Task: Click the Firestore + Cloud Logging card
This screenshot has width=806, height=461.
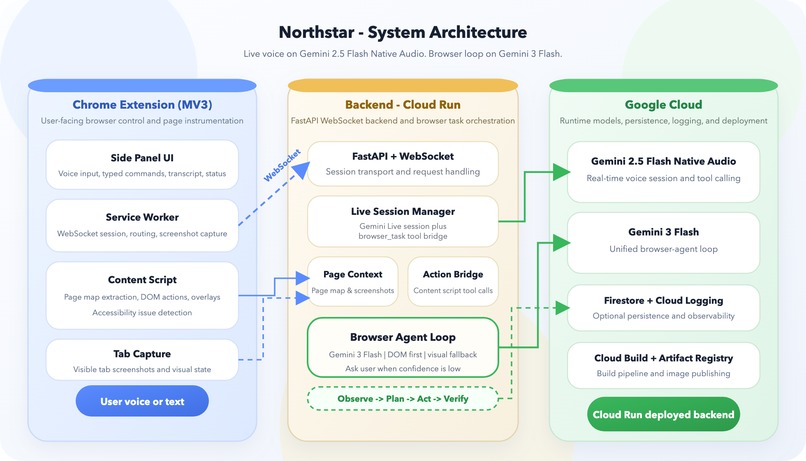Action: pos(663,307)
